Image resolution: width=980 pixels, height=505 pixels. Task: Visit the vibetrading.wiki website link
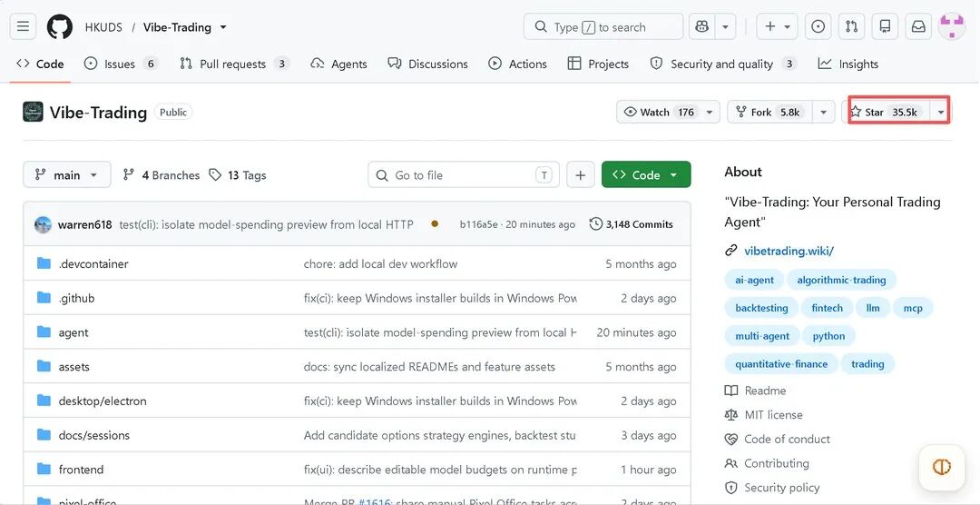point(789,251)
